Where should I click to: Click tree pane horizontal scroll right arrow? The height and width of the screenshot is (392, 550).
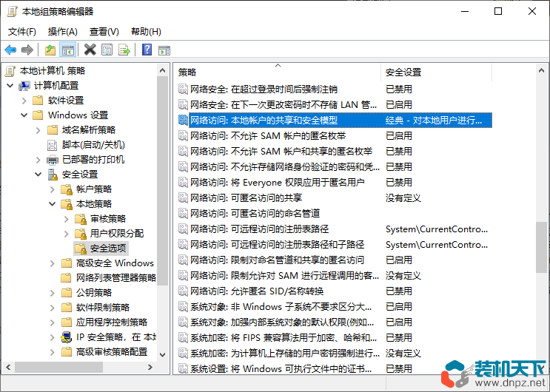tap(150, 367)
